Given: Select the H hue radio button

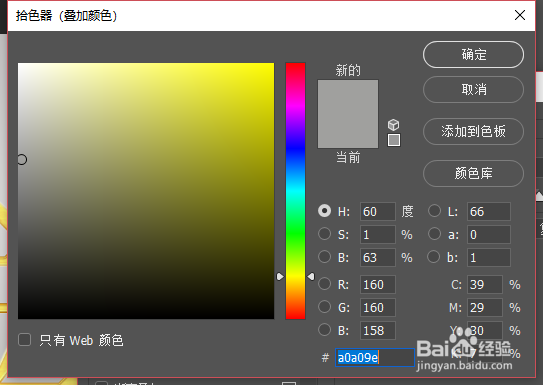Looking at the screenshot, I should point(324,211).
